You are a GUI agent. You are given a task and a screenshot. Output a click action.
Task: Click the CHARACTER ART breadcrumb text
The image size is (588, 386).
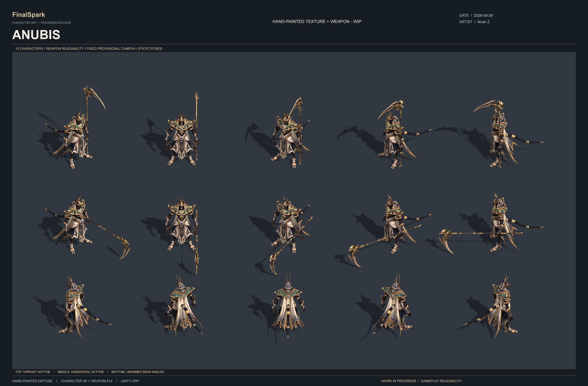coord(24,23)
